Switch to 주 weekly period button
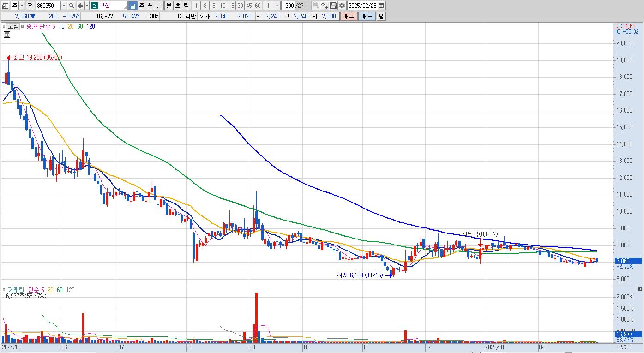Image resolution: width=644 pixels, height=353 pixels. (x=141, y=6)
